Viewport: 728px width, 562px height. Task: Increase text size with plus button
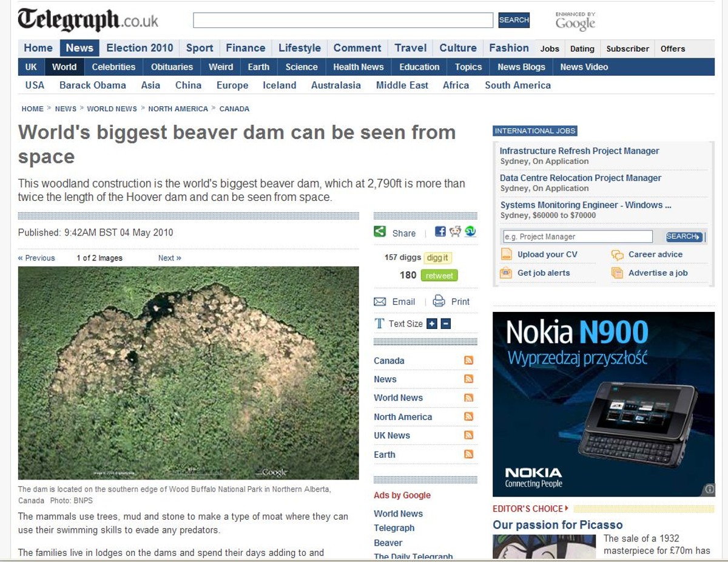(x=432, y=324)
